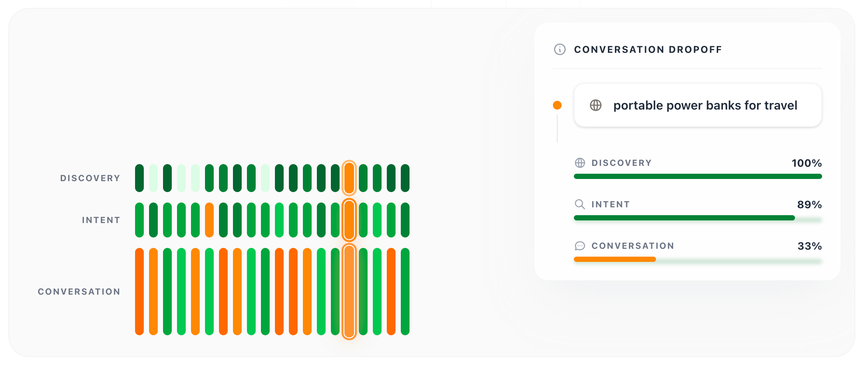Click the magnifier icon next to Intent
Screen dimensions: 868x378
(x=580, y=204)
